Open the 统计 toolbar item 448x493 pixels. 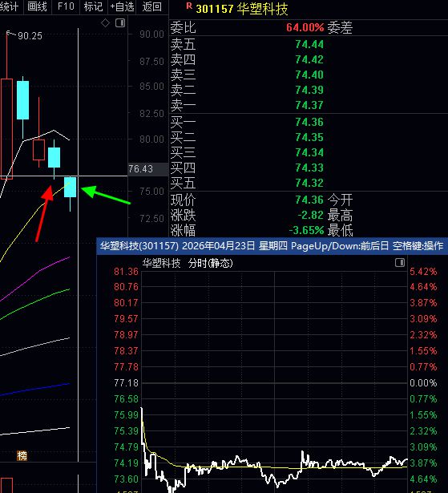(10, 6)
